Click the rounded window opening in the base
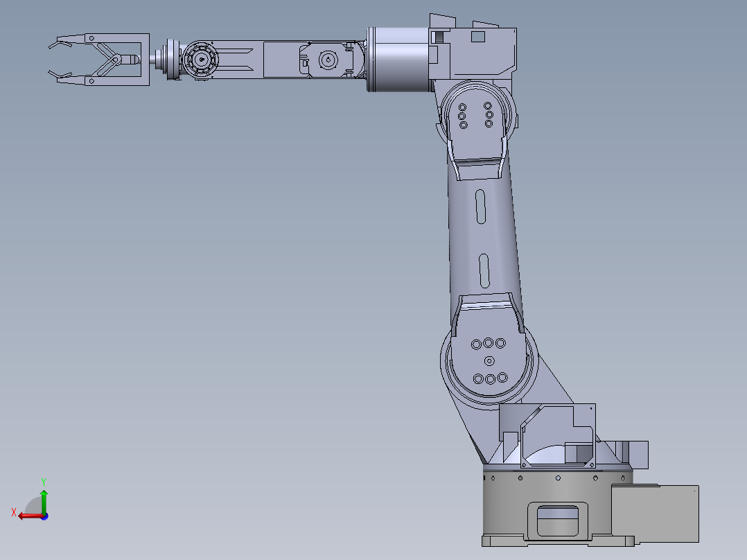This screenshot has width=747, height=560. tap(558, 520)
